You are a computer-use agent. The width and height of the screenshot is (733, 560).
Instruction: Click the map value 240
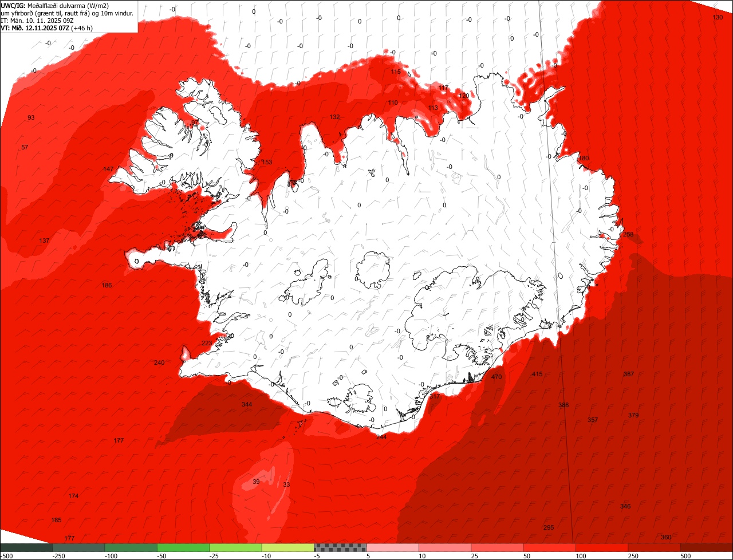(159, 363)
